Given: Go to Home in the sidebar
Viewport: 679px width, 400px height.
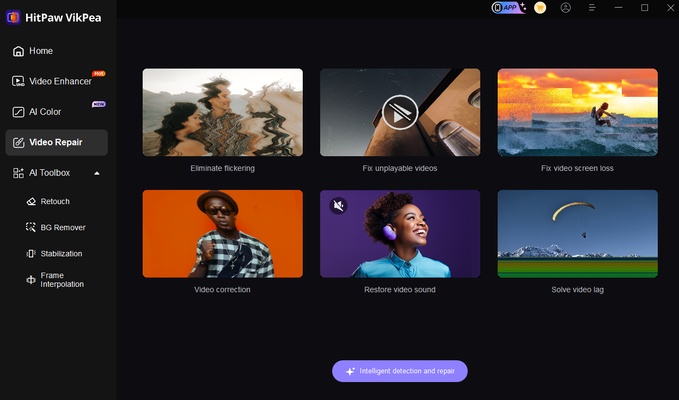Looking at the screenshot, I should click(41, 51).
